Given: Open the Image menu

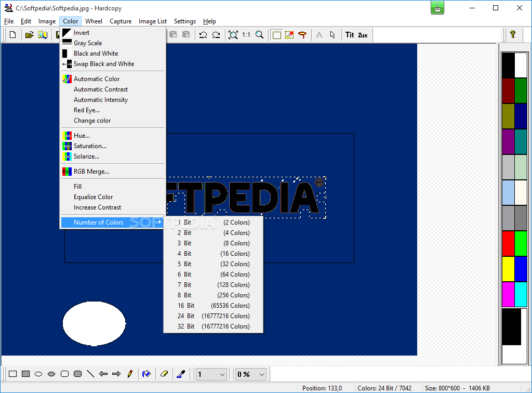Looking at the screenshot, I should point(47,21).
